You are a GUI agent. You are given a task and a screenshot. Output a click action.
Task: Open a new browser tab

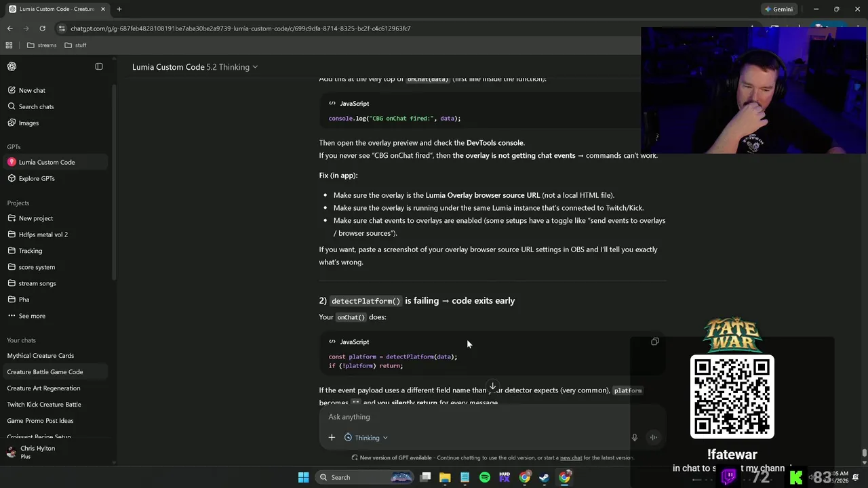tap(119, 9)
